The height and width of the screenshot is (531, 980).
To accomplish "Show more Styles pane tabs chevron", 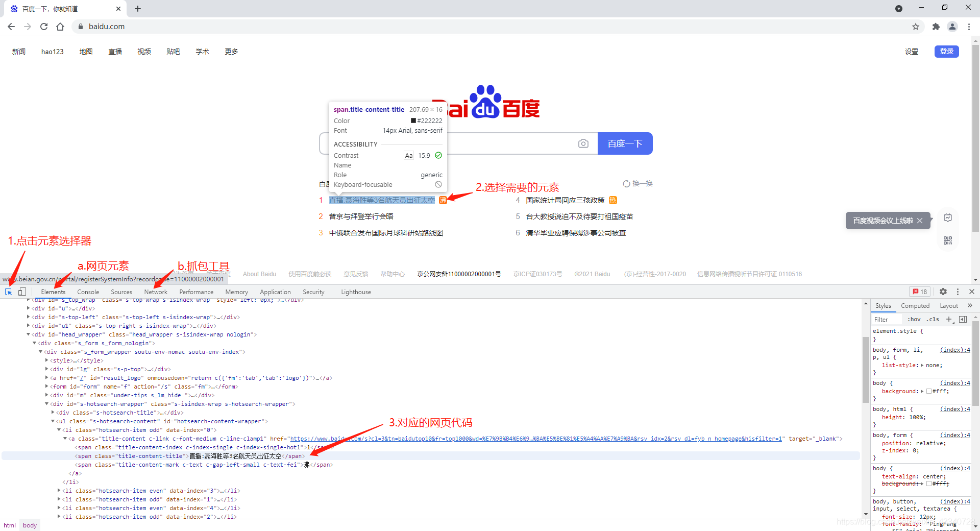I will point(970,305).
